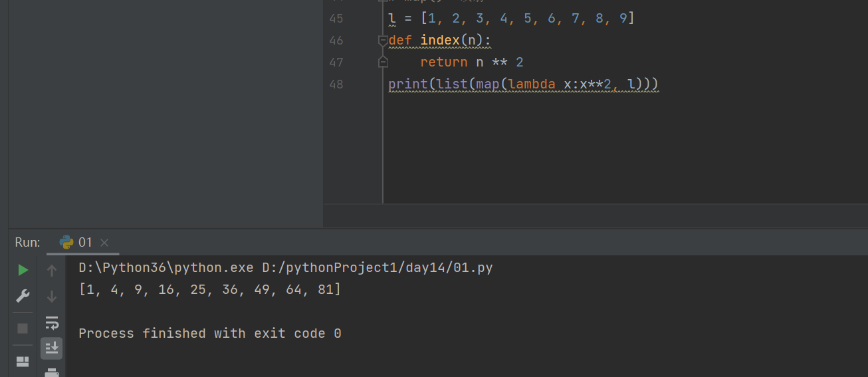Click the print icon in console toolbar
Screen dimensions: 868x377
point(52,372)
